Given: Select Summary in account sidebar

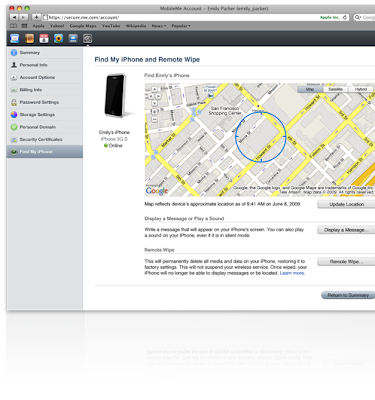Looking at the screenshot, I should point(45,53).
